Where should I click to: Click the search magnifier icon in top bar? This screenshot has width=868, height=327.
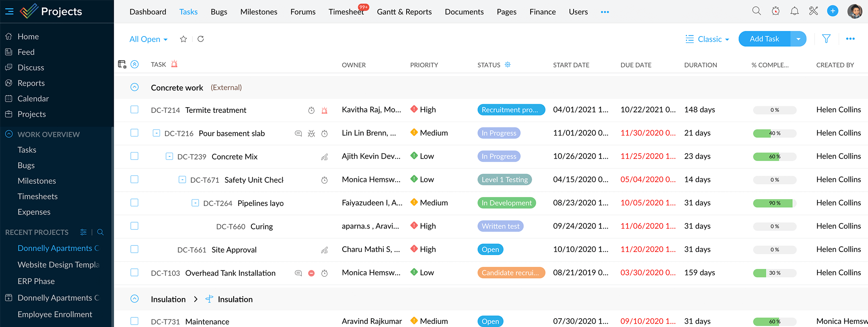point(756,11)
